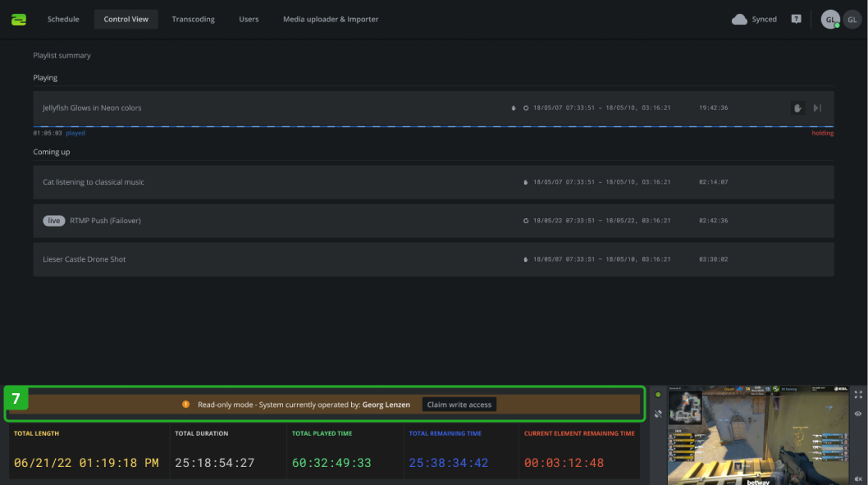
Task: Click the green status indicator beside preview
Action: coord(658,395)
